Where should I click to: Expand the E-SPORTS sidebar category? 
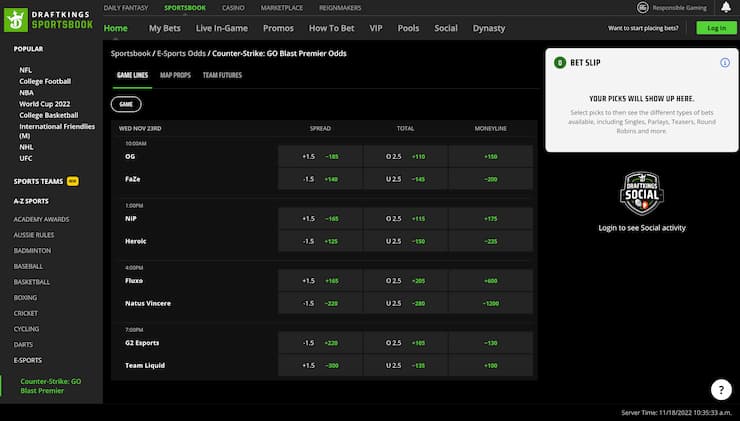click(x=29, y=359)
